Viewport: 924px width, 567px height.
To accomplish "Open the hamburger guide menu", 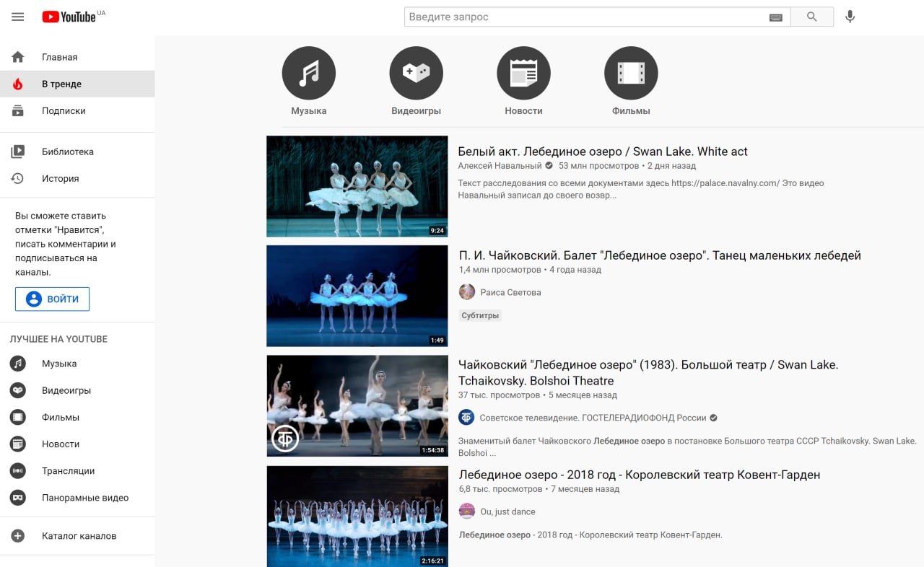I will 18,17.
